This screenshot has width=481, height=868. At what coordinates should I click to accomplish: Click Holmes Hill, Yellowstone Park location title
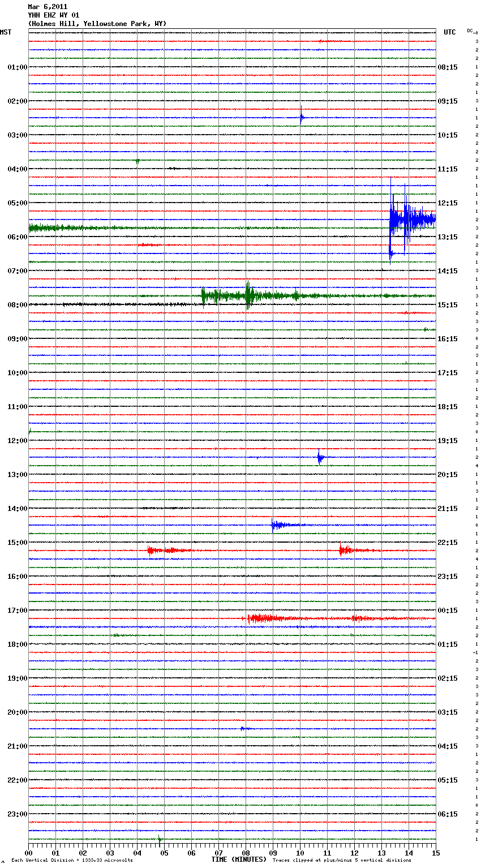[x=97, y=24]
